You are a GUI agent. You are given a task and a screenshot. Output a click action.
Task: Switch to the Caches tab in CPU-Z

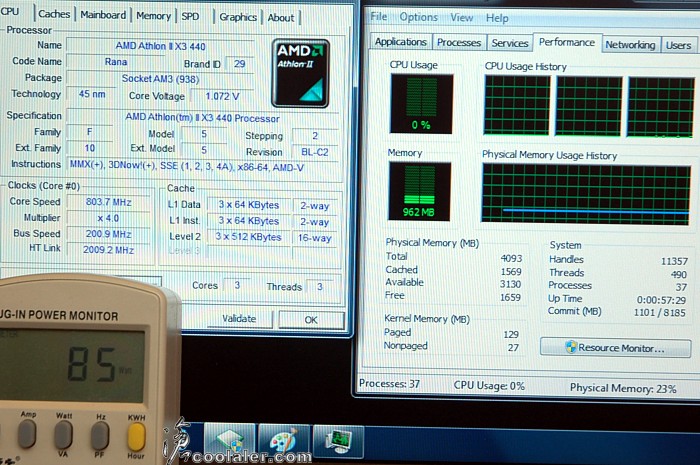tap(54, 14)
